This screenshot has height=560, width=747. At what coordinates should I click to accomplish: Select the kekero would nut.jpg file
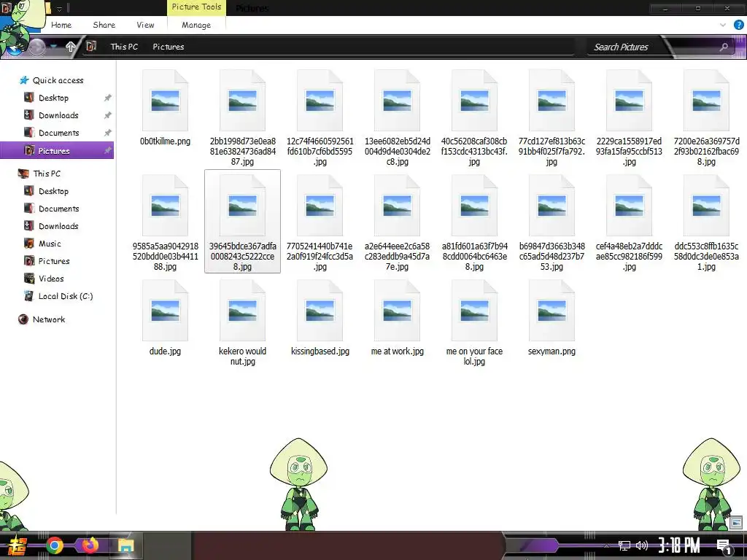click(x=242, y=323)
